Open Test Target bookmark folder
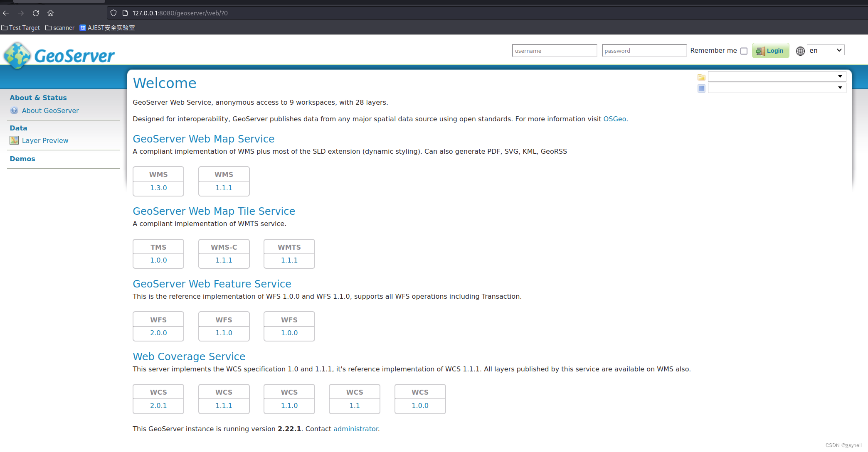This screenshot has height=452, width=868. [x=21, y=28]
